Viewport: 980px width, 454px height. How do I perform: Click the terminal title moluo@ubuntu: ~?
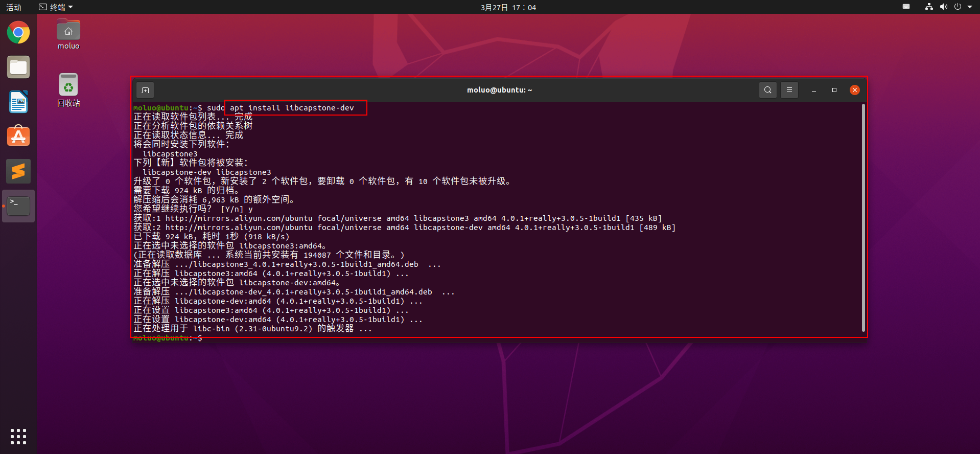tap(499, 90)
